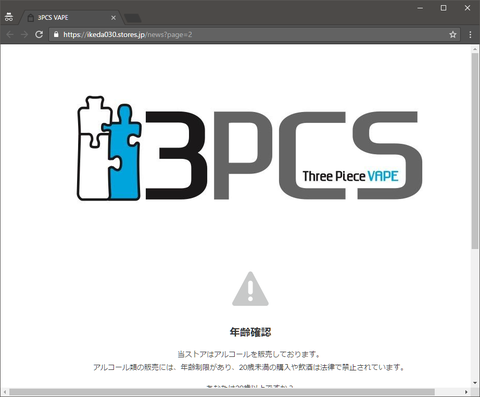Maximize the browser window
Image resolution: width=480 pixels, height=397 pixels.
click(444, 8)
